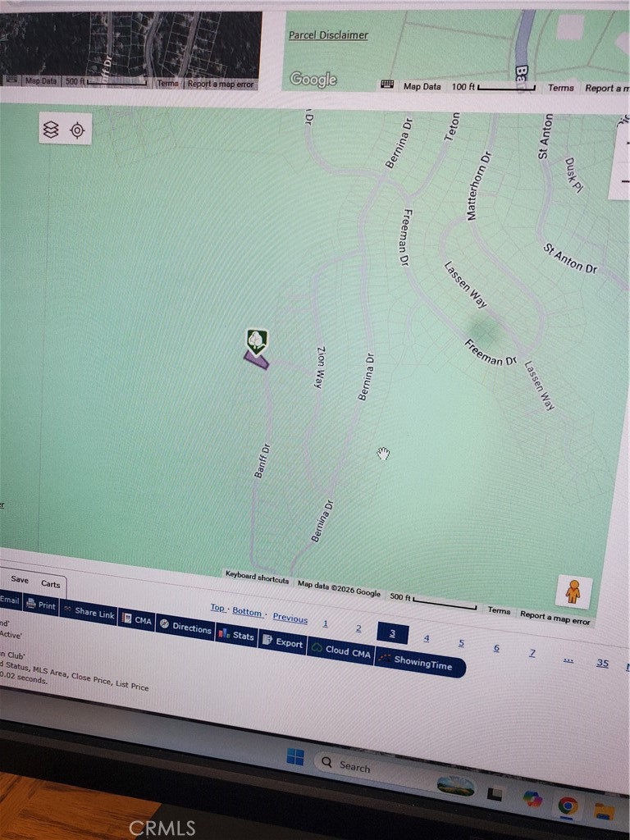630x840 pixels.
Task: Switch to the Carts tab
Action: pyautogui.click(x=50, y=584)
